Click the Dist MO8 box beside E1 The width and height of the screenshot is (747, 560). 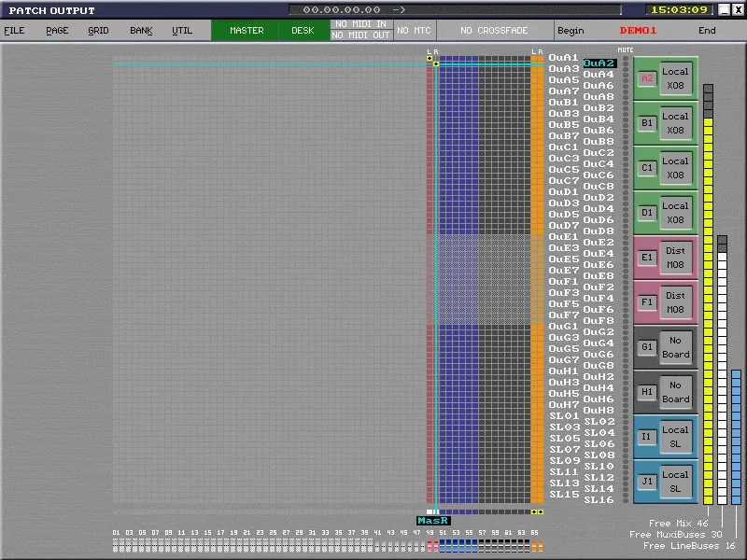(x=675, y=258)
